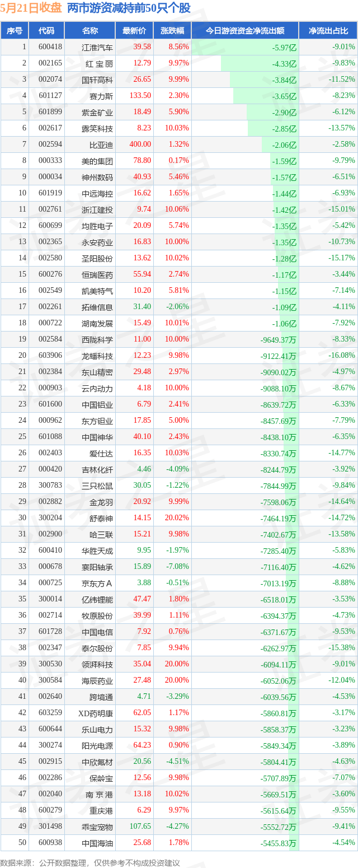The image size is (358, 868).
Task: Select the stock name 领湃科技
Action: click(97, 664)
